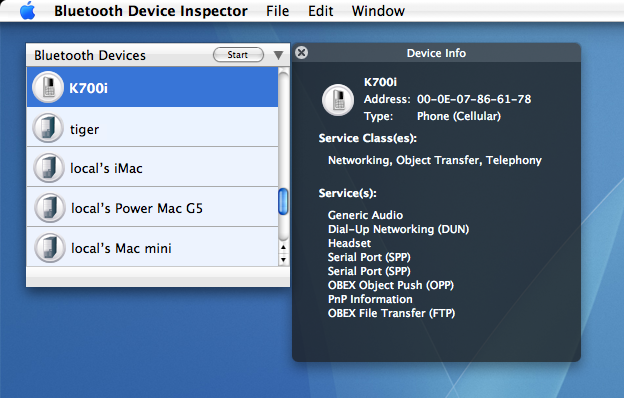This screenshot has height=398, width=624.
Task: Click the scroll up arrow in device list
Action: [283, 247]
